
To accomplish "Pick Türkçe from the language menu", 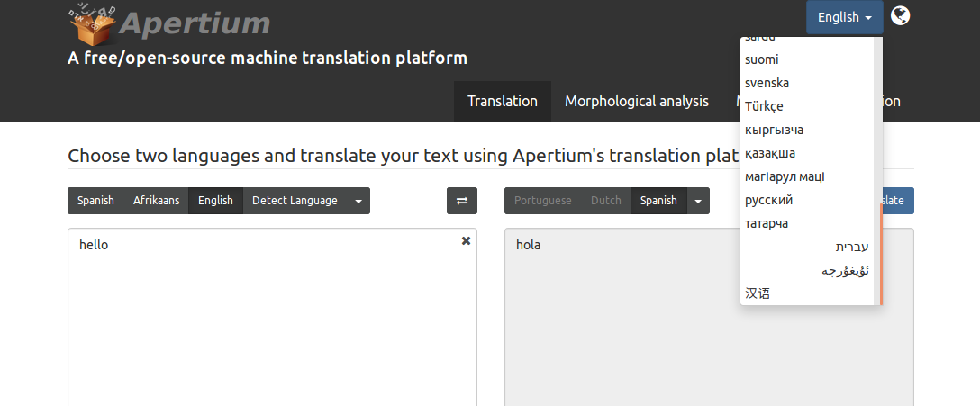I will [x=807, y=107].
